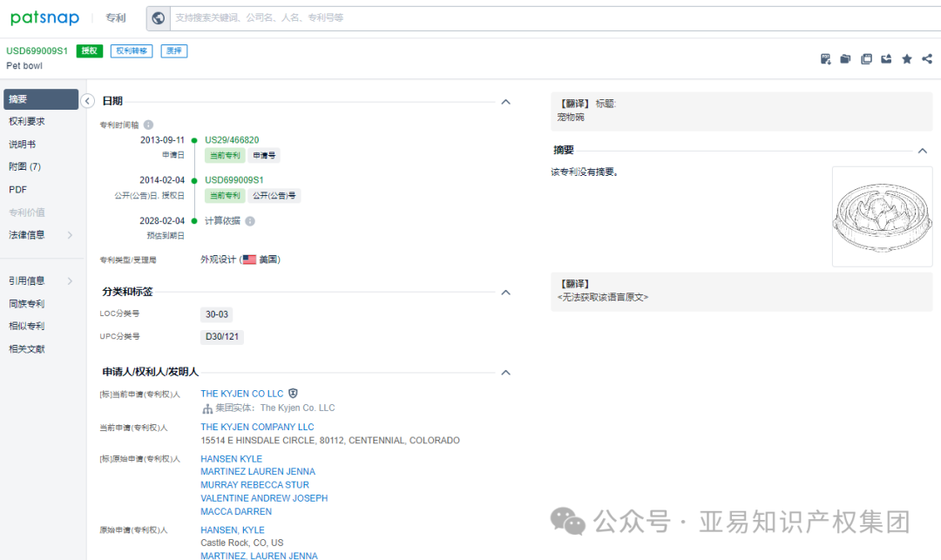This screenshot has width=941, height=560.
Task: Click the group entity hierarchy icon
Action: [207, 408]
